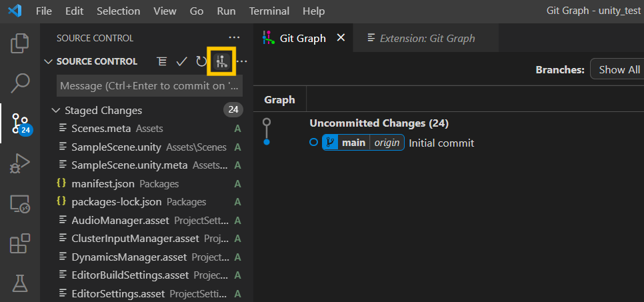The image size is (644, 302).
Task: Open Source Control panel header more actions
Action: (234, 38)
